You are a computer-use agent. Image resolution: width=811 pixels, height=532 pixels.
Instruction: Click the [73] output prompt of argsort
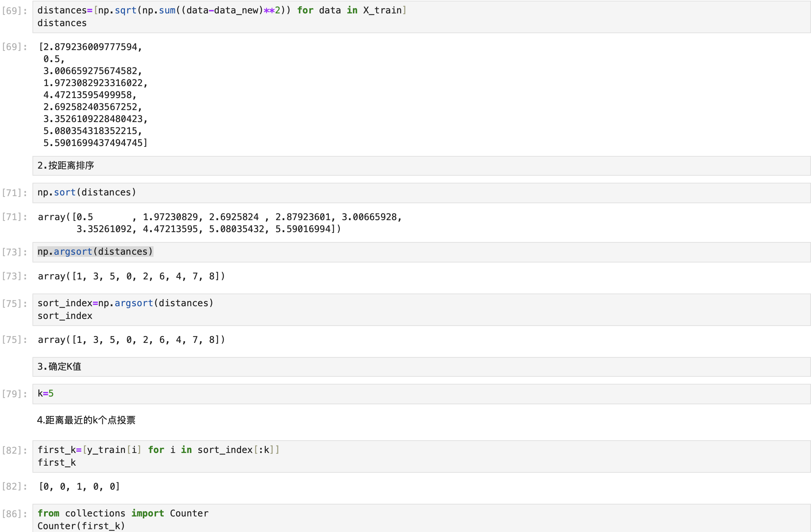point(14,276)
